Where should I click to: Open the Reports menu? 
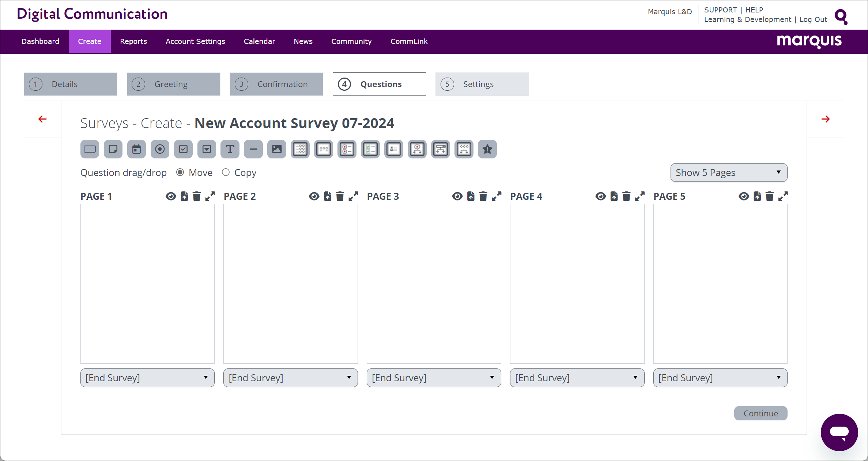coord(133,41)
